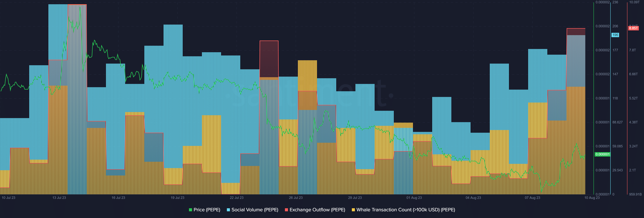
Task: Click the '10 Jul 23' x-axis date label
Action: click(x=9, y=198)
